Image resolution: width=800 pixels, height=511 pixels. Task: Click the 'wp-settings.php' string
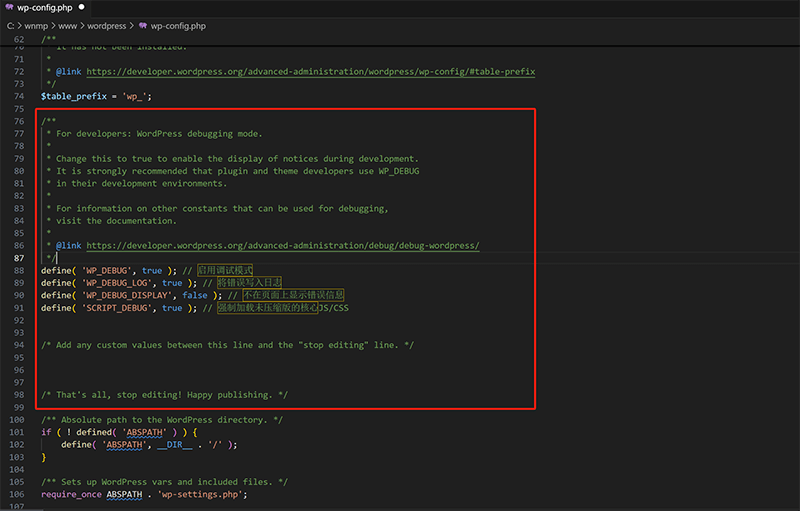pos(200,495)
